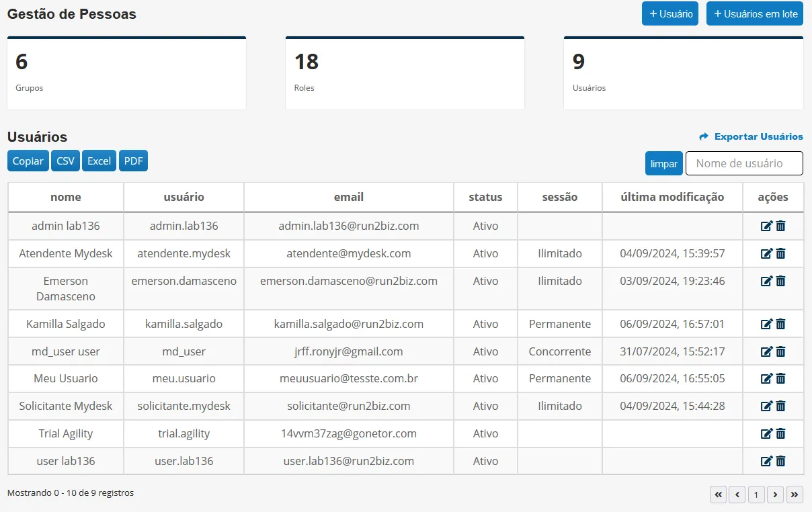Sort the table by sessão column
This screenshot has height=512, width=812.
560,198
